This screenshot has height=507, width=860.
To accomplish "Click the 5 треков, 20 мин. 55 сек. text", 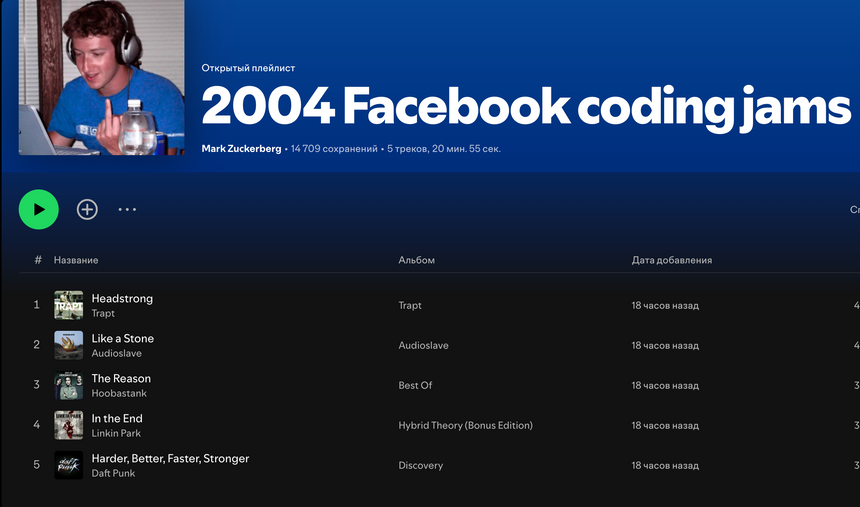I will [x=444, y=149].
